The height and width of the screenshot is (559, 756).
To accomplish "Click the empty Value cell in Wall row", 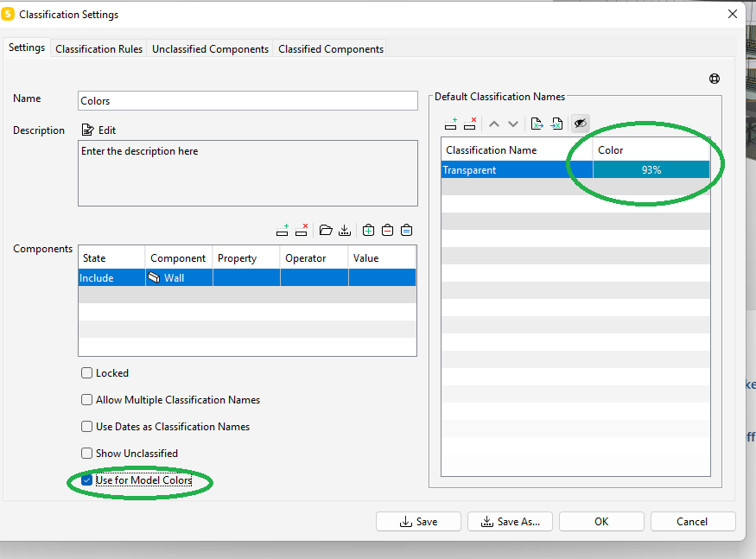I will [382, 278].
